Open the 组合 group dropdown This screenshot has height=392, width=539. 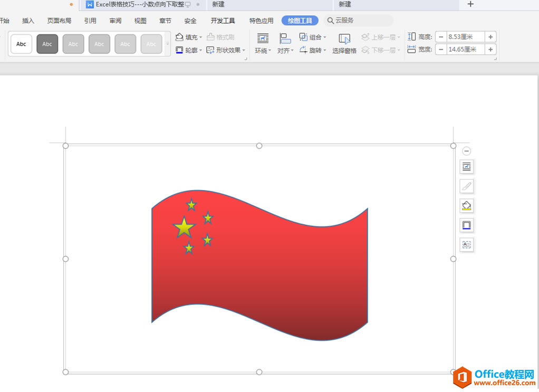click(x=313, y=37)
